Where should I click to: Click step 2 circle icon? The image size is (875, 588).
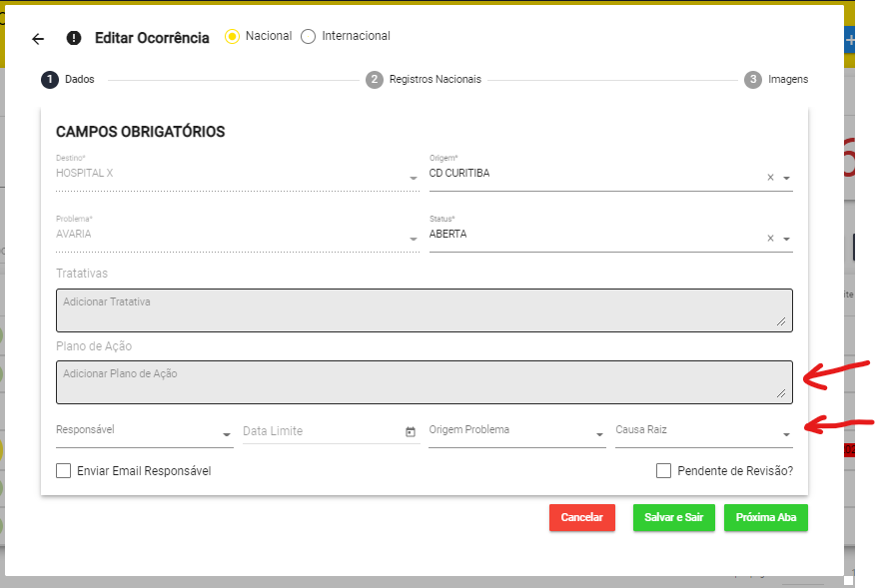[x=375, y=80]
